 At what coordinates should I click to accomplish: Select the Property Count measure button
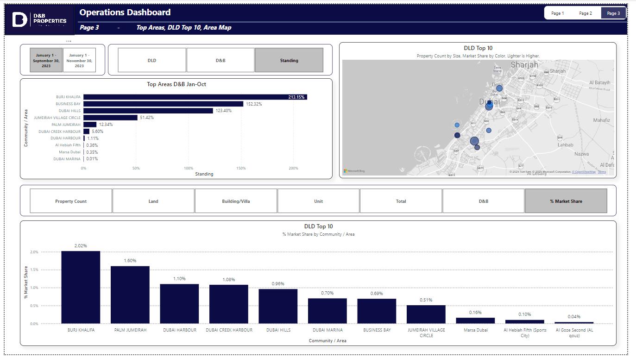(71, 201)
